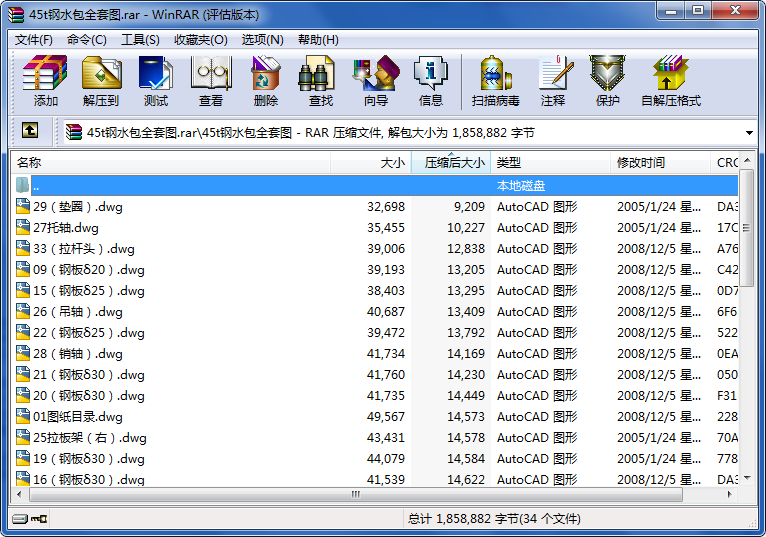Sort by 压缩后大小 column header
The height and width of the screenshot is (537, 766).
pyautogui.click(x=451, y=163)
